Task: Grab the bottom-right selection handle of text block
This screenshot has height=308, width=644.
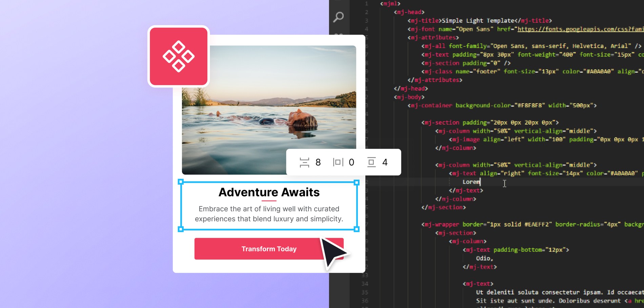Action: click(x=357, y=229)
